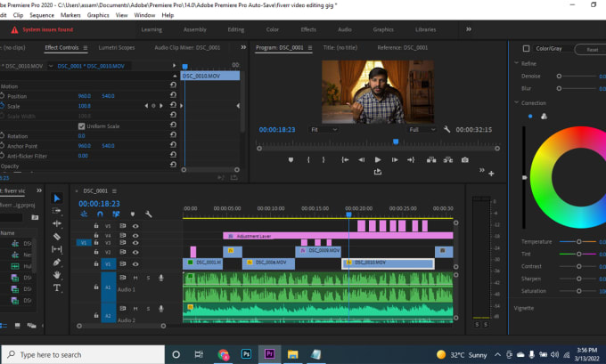Toggle the Uniform Scale checkbox
Viewport: 606px width, 364px height.
82,126
